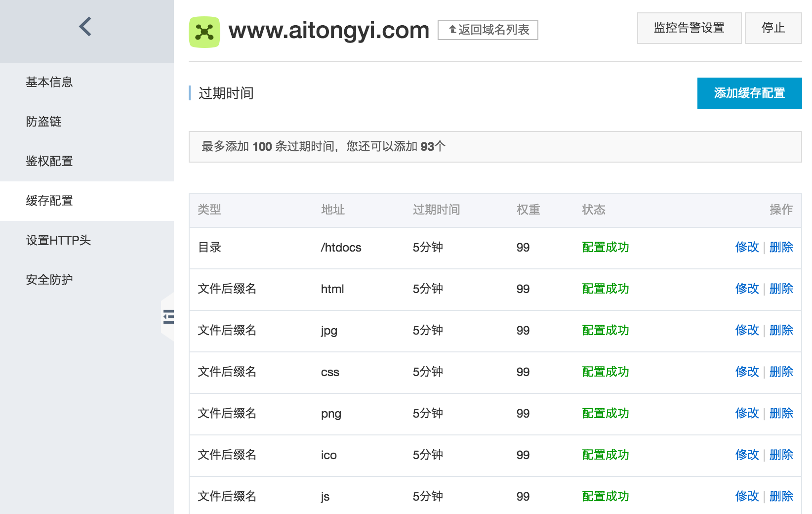Click 修改 for the html row

click(x=747, y=289)
